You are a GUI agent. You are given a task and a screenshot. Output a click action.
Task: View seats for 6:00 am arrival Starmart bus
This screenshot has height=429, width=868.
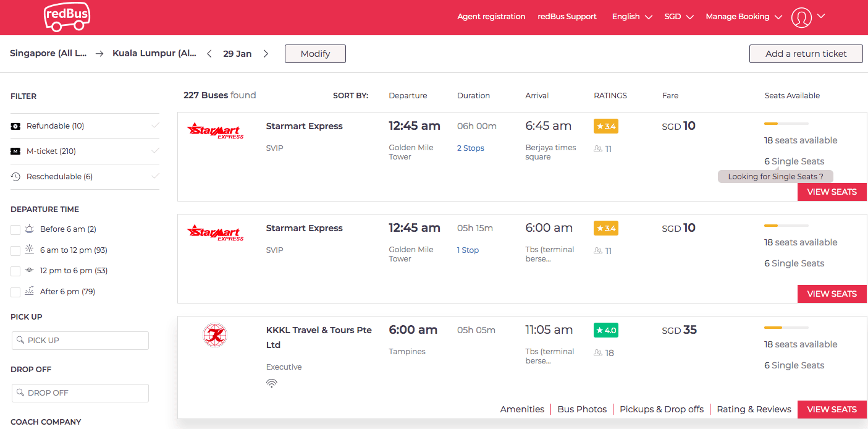pyautogui.click(x=832, y=294)
